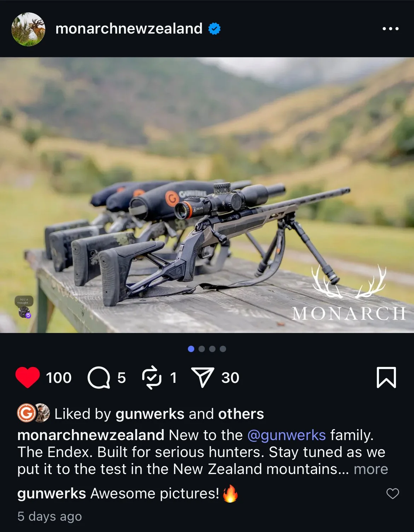Viewport: 414px width, 532px height.
Task: Save post with bookmark icon
Action: 386,378
